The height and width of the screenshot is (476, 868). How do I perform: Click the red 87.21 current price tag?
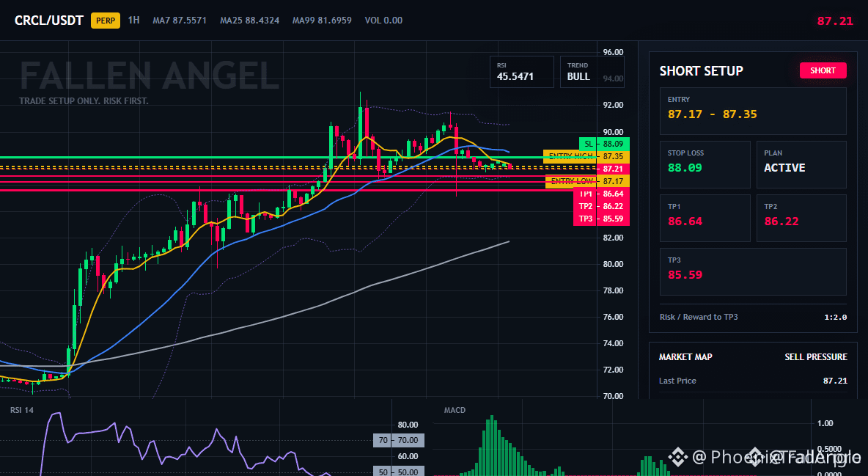point(613,169)
